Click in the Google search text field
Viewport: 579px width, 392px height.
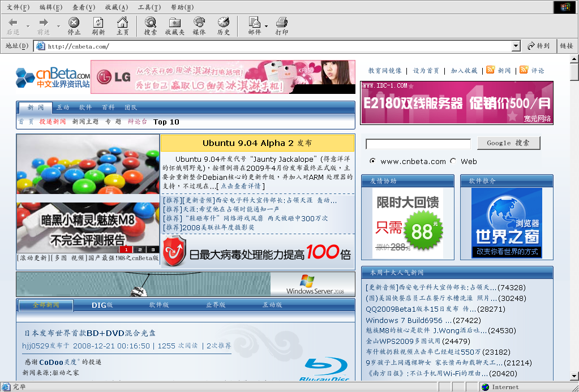[x=418, y=144]
